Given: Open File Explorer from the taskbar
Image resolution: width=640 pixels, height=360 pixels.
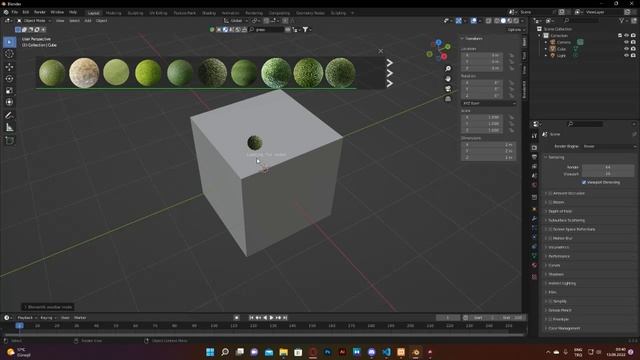Looking at the screenshot, I should 283,352.
